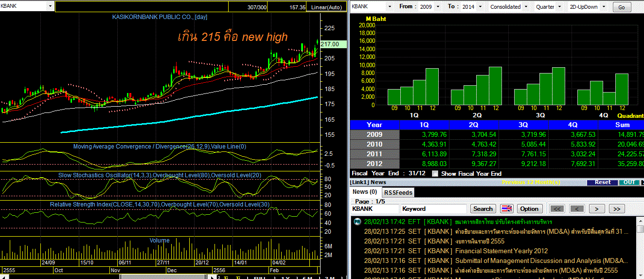644x279 pixels.
Task: Click the chart horizontal scrollbar thumb
Action: point(162,277)
